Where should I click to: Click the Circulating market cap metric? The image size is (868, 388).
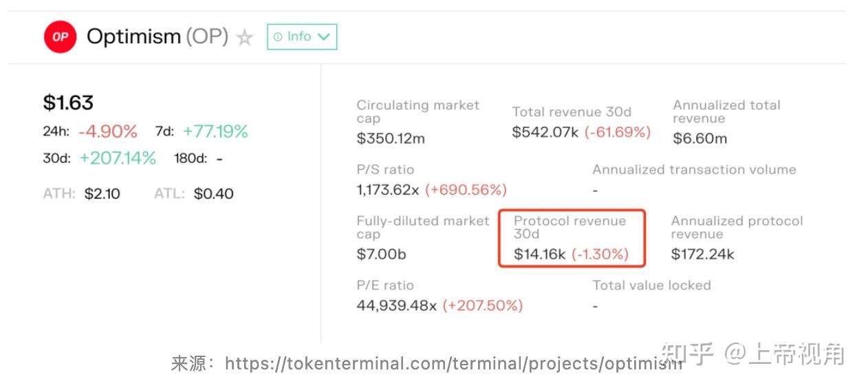tap(417, 111)
